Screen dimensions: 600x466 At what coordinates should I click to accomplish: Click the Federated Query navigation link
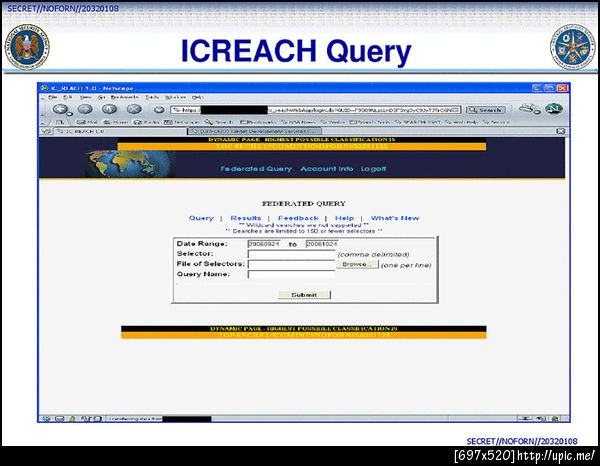coord(256,169)
